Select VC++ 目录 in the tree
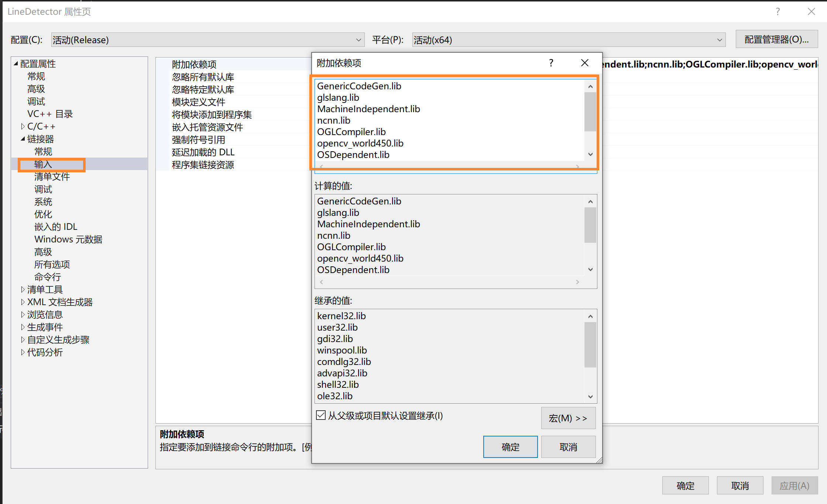Viewport: 827px width, 504px height. coord(50,114)
